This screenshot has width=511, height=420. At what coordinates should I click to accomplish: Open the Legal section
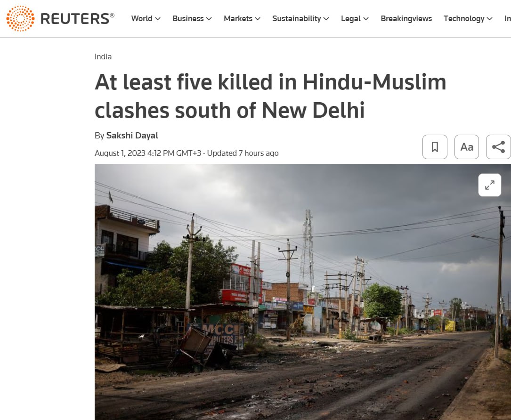click(351, 18)
